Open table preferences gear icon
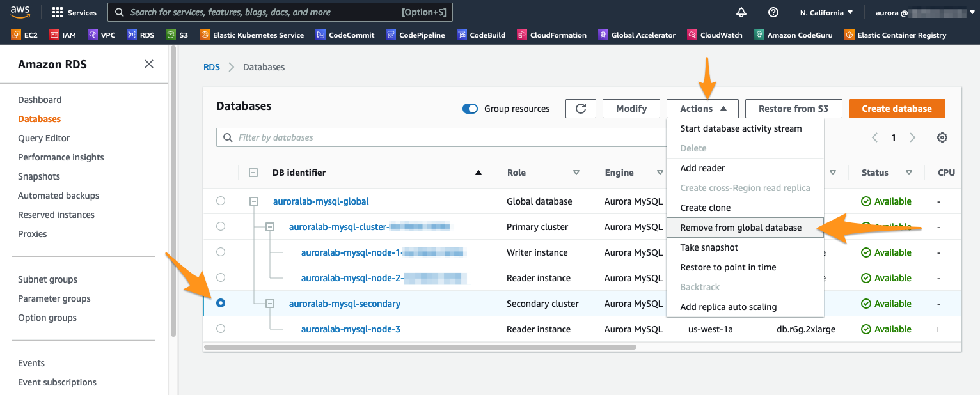Screen dimensions: 980x395 tap(942, 137)
